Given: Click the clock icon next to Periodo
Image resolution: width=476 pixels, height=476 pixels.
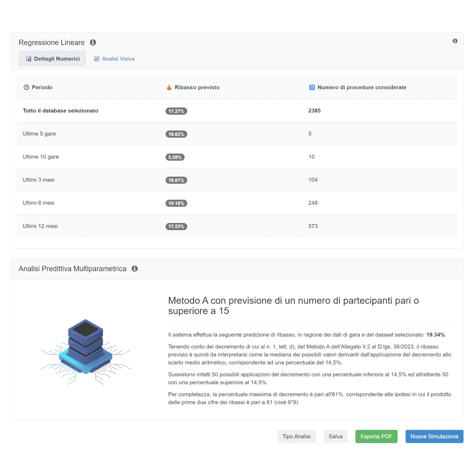Looking at the screenshot, I should click(26, 87).
